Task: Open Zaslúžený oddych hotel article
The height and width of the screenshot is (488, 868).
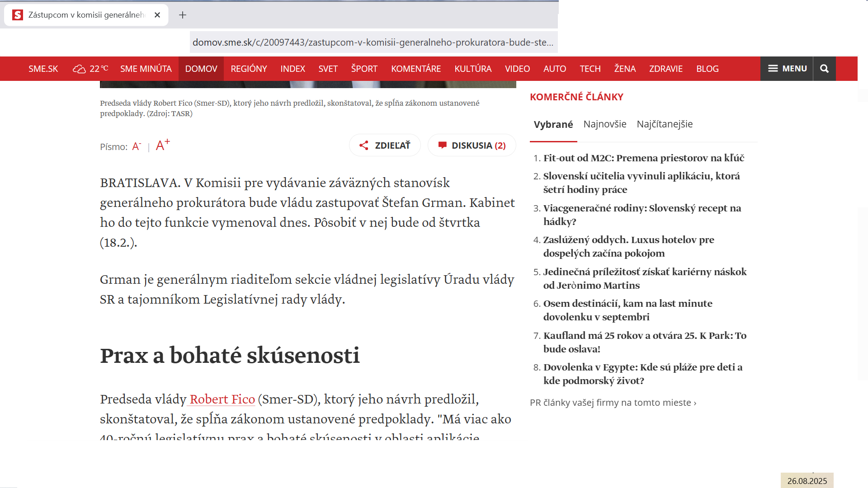Action: (628, 247)
